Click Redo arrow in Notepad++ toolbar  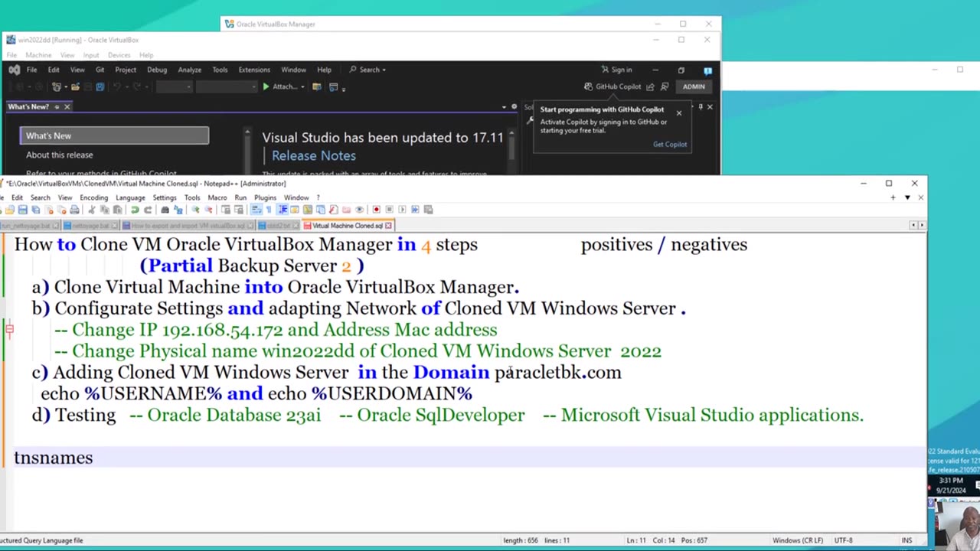[148, 210]
